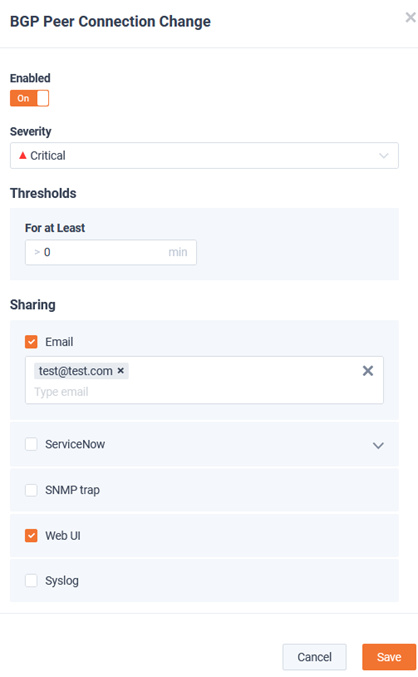Screen dimensions: 418x677
Task: Uncheck the Email sharing checkbox
Action: tap(31, 342)
